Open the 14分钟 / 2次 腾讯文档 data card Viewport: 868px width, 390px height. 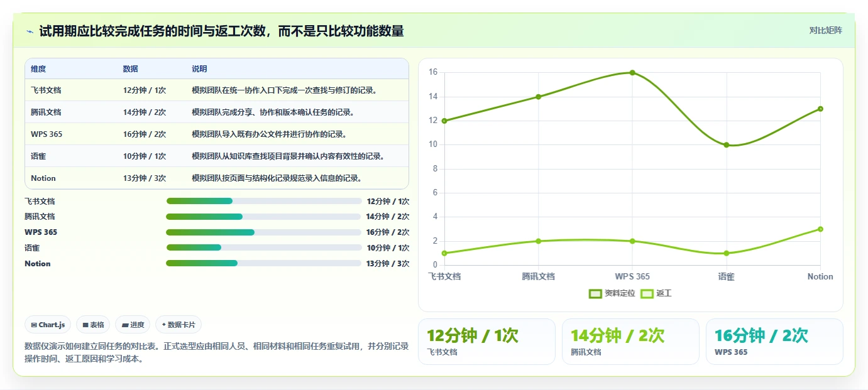(630, 342)
